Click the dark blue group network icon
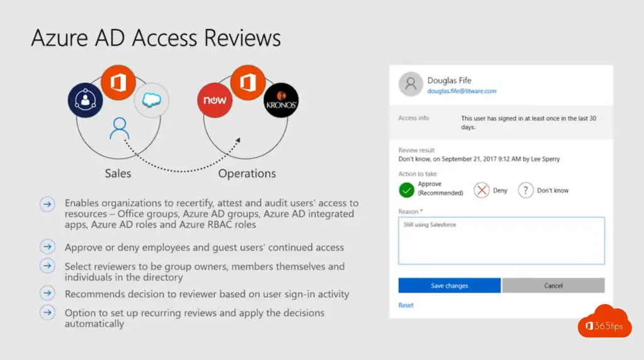The width and height of the screenshot is (644, 360). pos(86,100)
